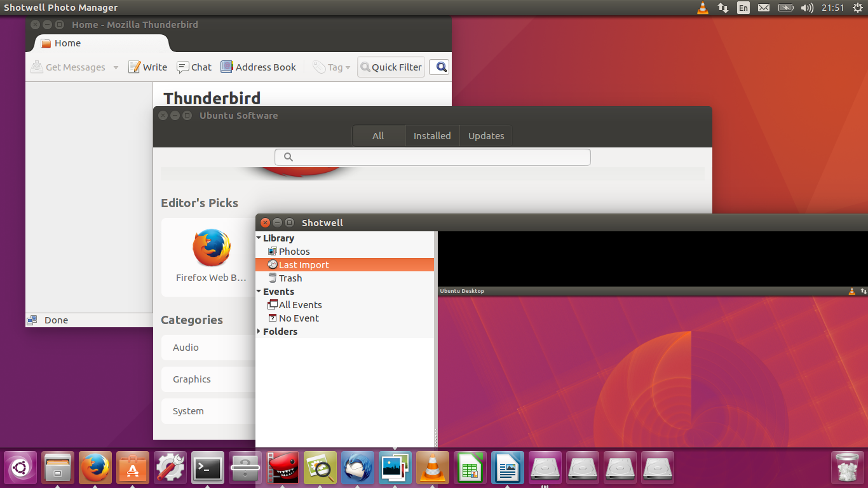This screenshot has width=868, height=488.
Task: Click Get Messages in Thunderbird
Action: click(67, 67)
